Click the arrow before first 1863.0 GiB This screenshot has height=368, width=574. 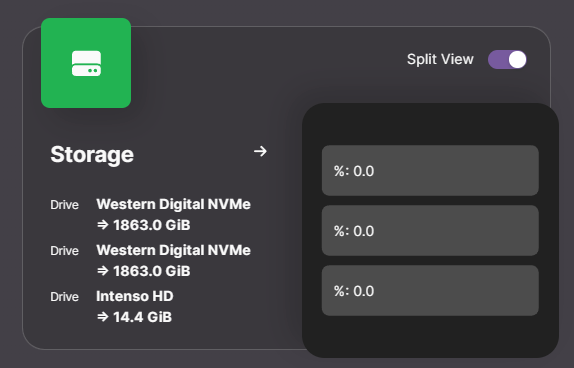pyautogui.click(x=103, y=225)
